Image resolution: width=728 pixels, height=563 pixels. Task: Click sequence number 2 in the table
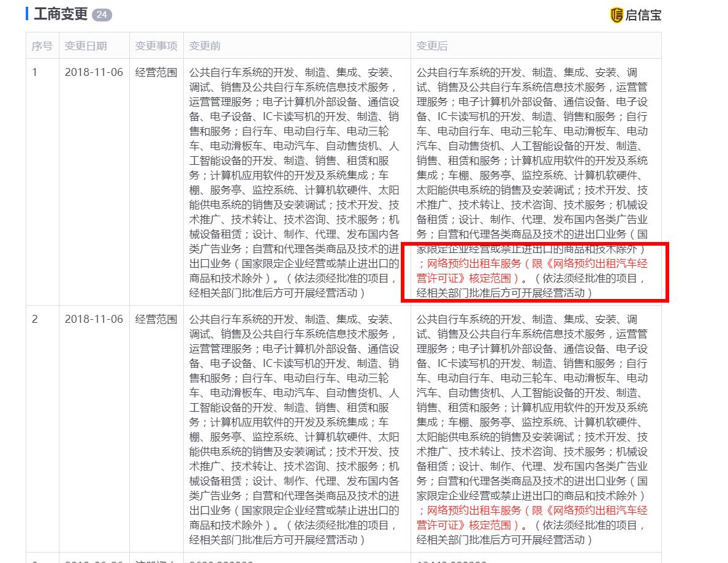pyautogui.click(x=35, y=319)
